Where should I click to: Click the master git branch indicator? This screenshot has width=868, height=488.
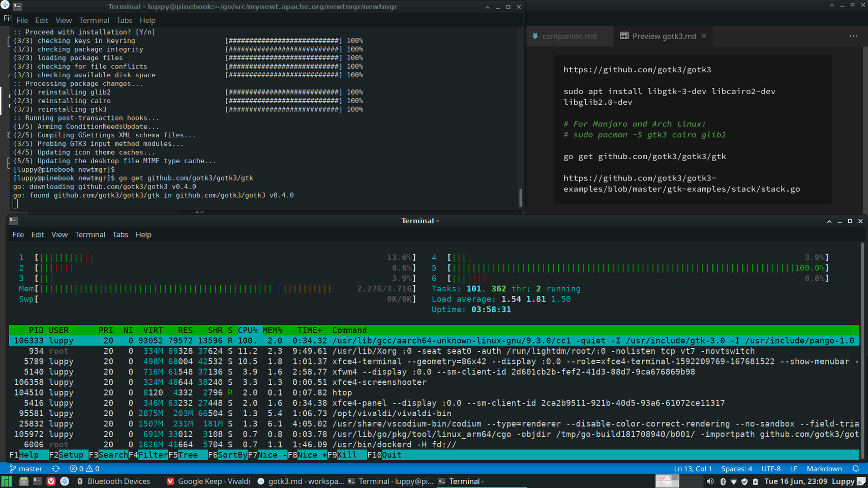pyautogui.click(x=26, y=469)
